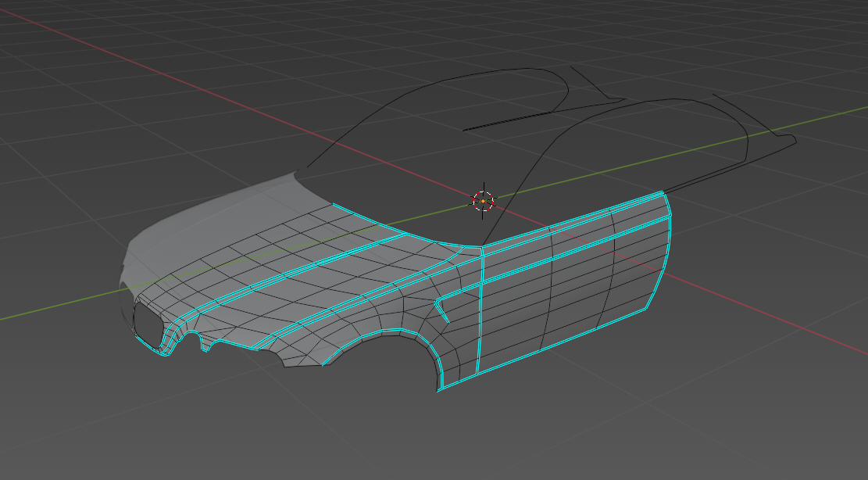
Task: Select the cyan vertical door seam edge
Action: tap(480, 310)
